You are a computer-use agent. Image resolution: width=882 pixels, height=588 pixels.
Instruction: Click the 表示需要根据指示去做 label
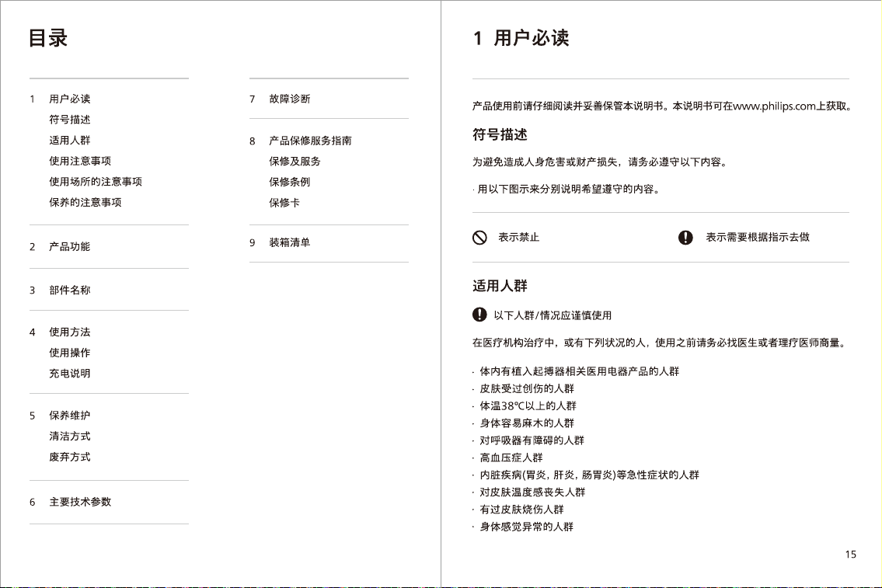coord(758,237)
